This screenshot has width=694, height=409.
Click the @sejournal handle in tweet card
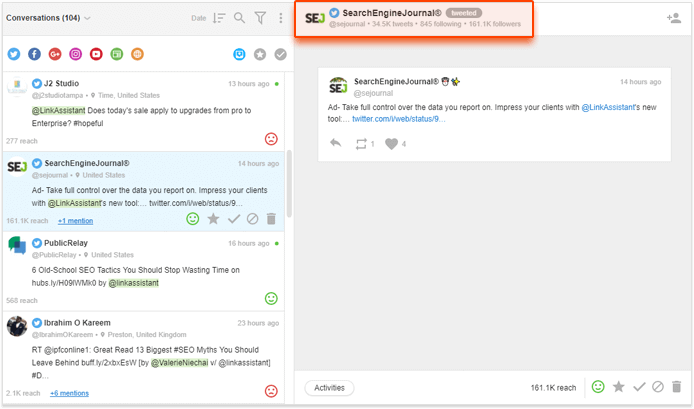coord(373,93)
